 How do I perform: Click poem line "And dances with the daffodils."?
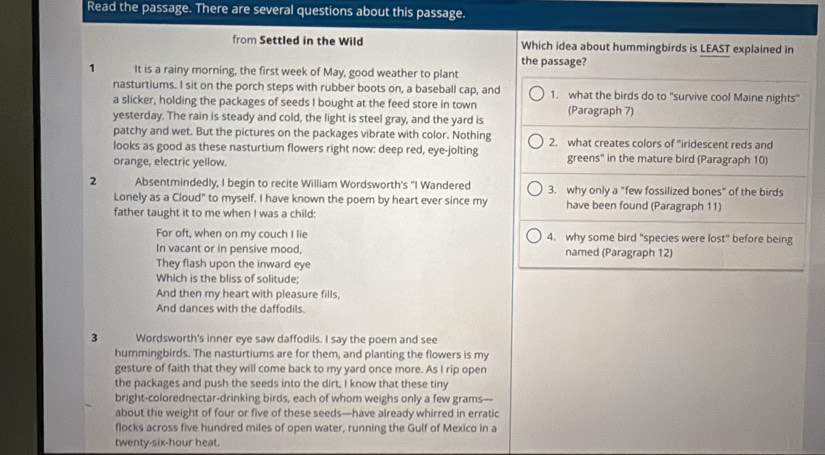pos(230,309)
